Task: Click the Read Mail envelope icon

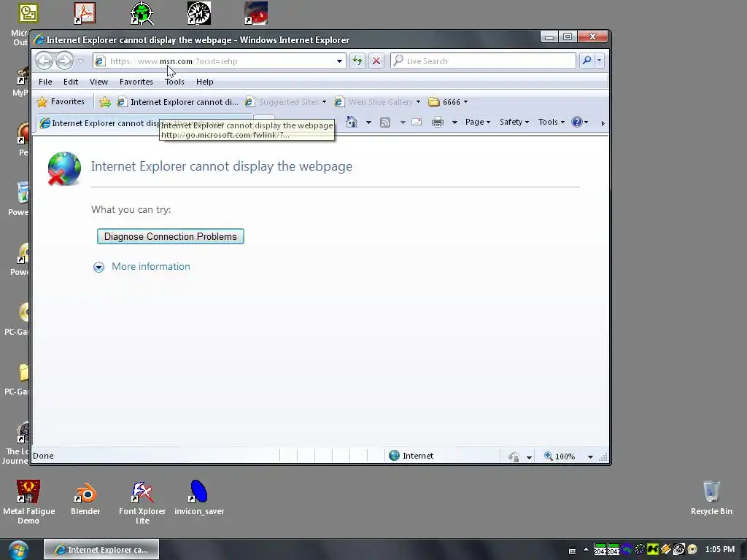Action: (x=417, y=122)
